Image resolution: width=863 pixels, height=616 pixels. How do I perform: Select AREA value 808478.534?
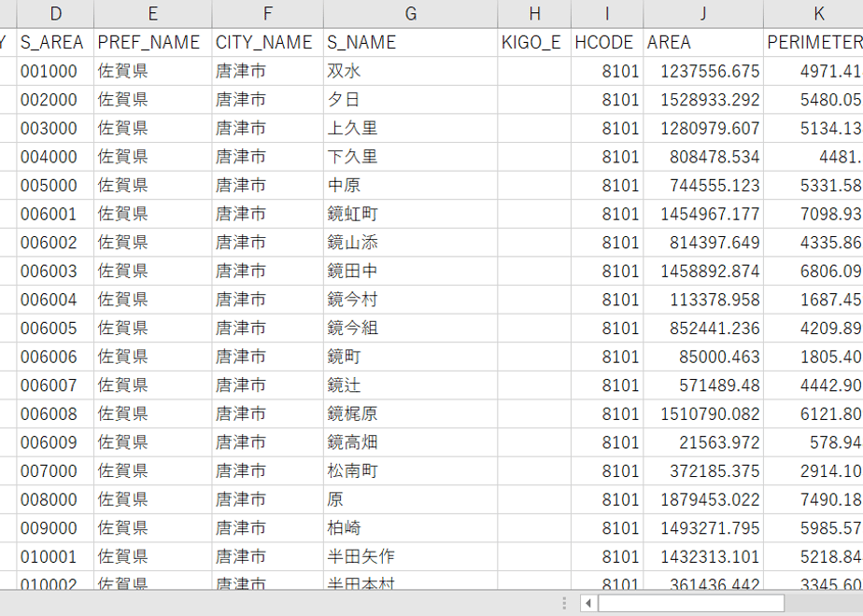click(x=703, y=157)
